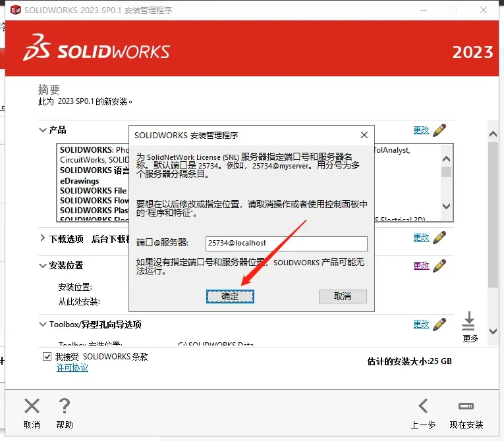
Task: Collapse the 安装位置 section
Action: pos(42,266)
